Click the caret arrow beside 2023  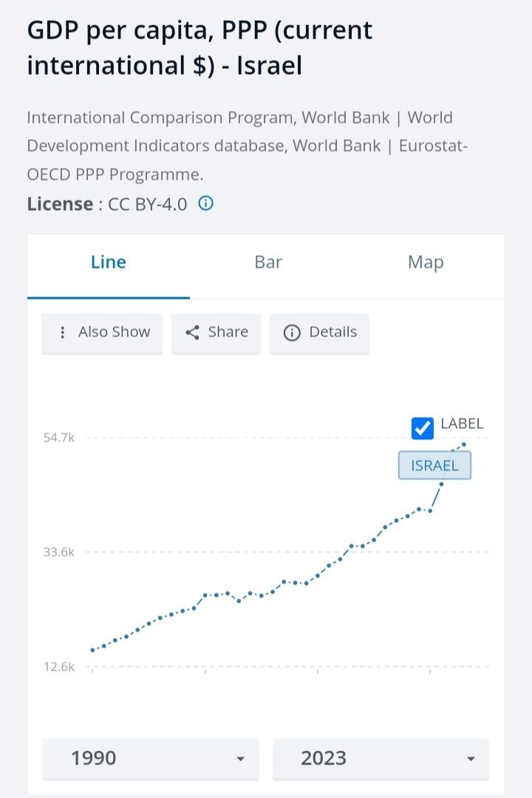pos(470,759)
